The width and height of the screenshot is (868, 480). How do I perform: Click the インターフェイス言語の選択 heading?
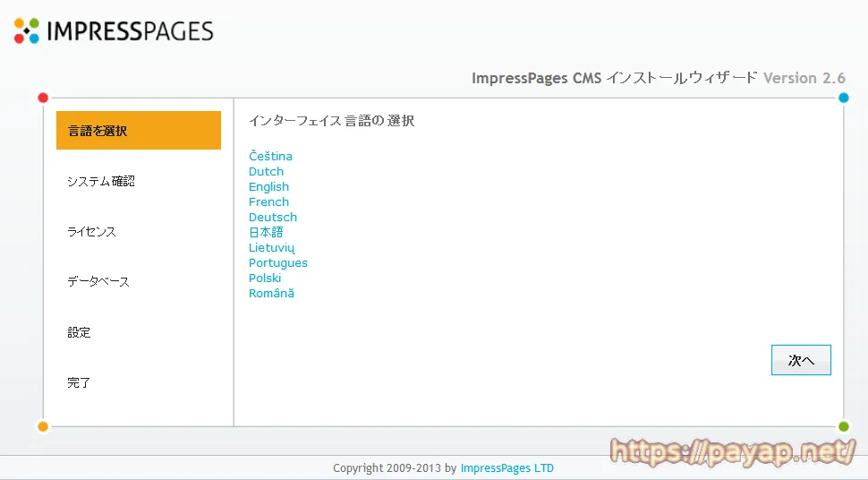click(331, 121)
